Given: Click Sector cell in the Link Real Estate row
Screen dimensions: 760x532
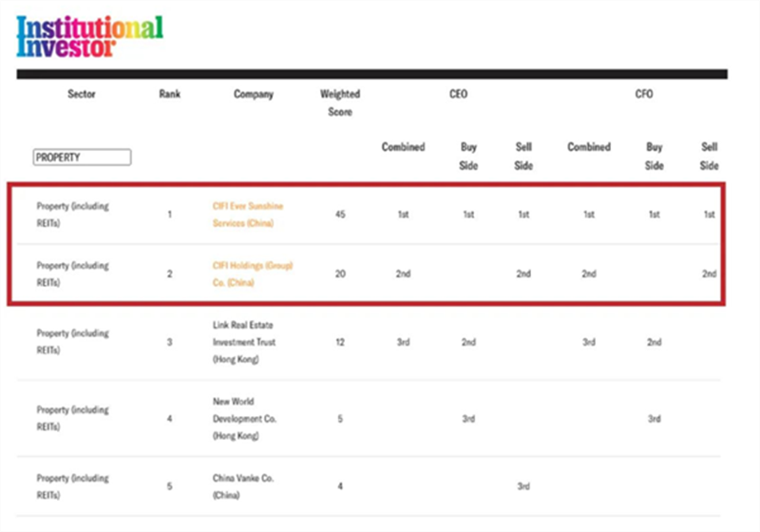Looking at the screenshot, I should click(73, 342).
